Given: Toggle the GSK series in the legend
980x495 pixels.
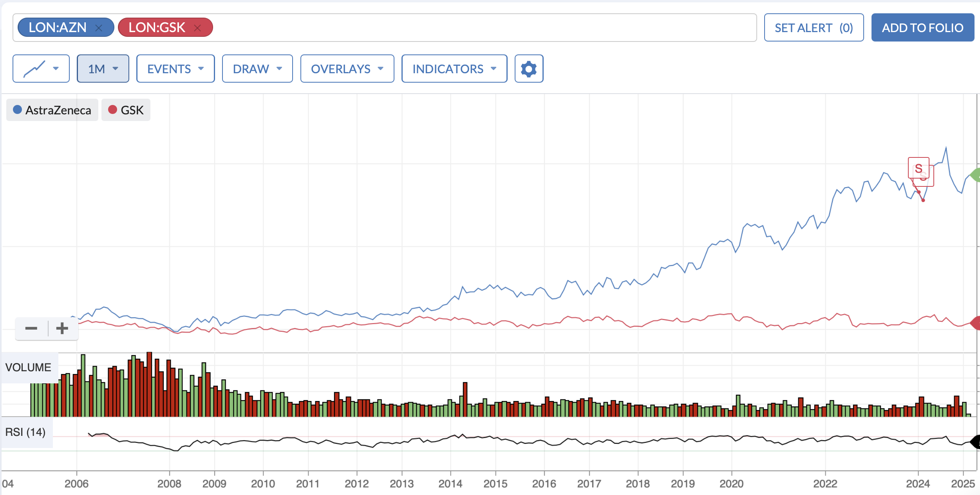Looking at the screenshot, I should 126,110.
